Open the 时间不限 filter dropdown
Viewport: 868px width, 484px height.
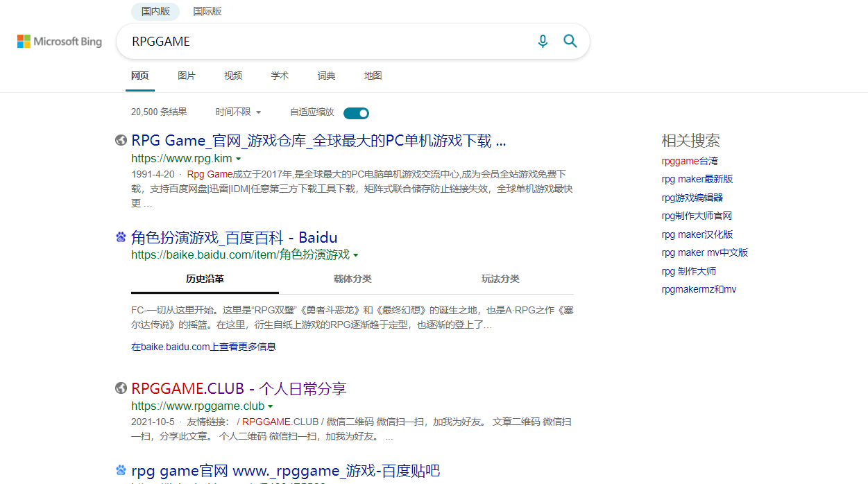point(238,112)
